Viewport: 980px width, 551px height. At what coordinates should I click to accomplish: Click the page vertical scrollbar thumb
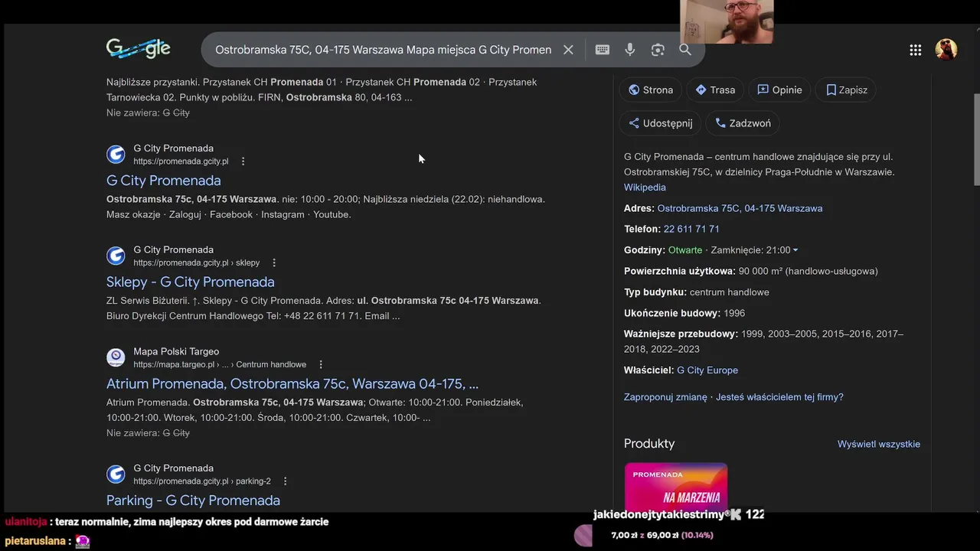click(x=976, y=140)
